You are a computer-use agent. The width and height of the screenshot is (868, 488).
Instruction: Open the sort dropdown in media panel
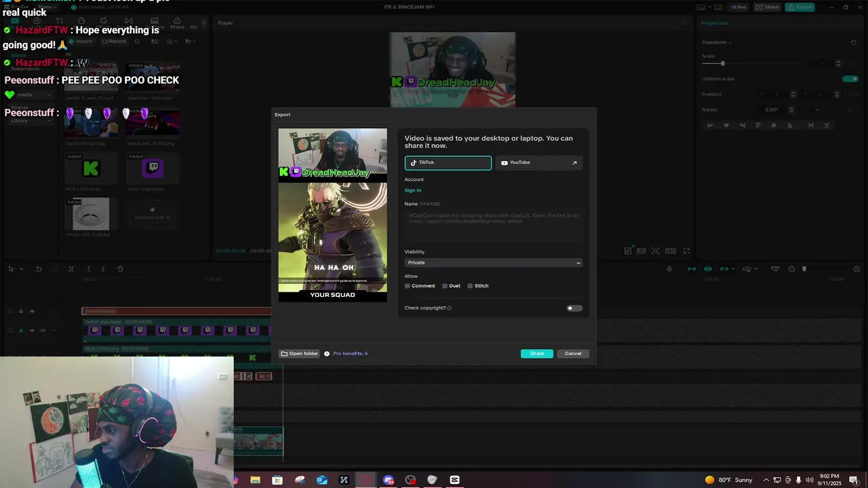coord(172,41)
